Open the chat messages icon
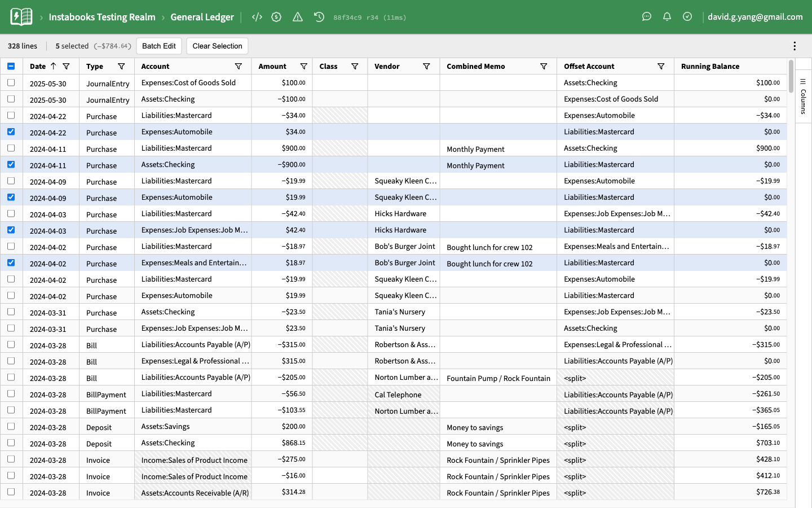Viewport: 812px width, 508px height. [647, 17]
